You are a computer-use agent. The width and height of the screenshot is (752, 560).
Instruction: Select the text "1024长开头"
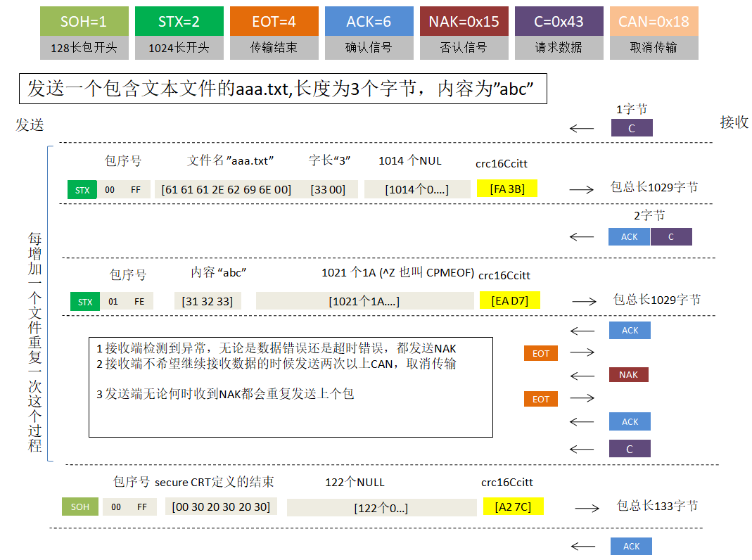(x=179, y=47)
